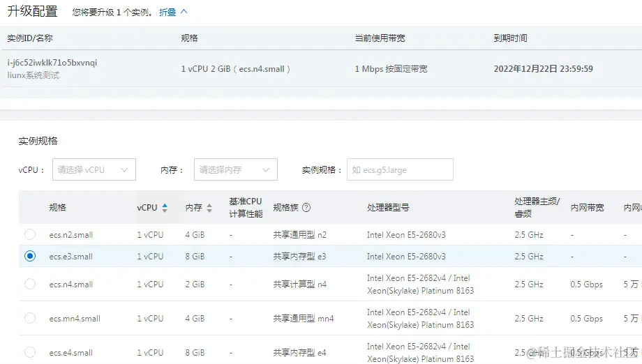
Task: Collapse the upgrade list via 折叠 link
Action: click(167, 13)
